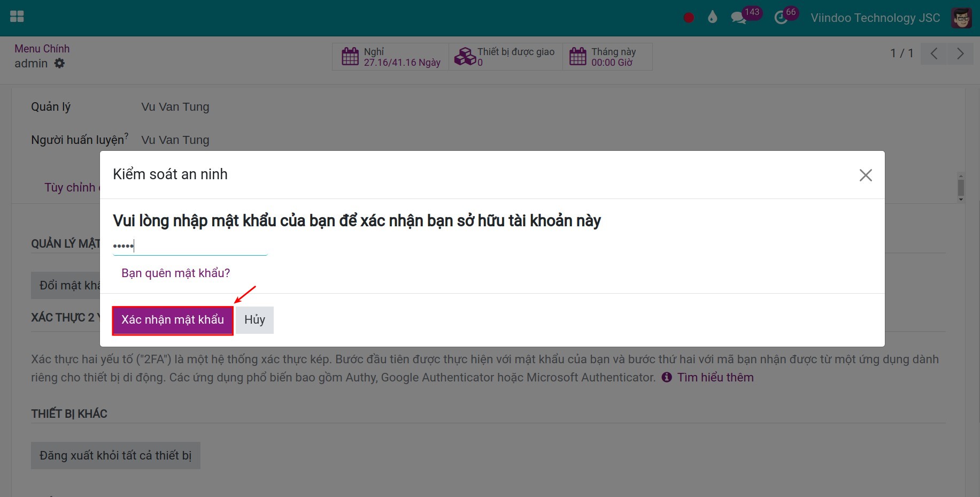980x497 pixels.
Task: Click the red recording dot icon
Action: 689,18
